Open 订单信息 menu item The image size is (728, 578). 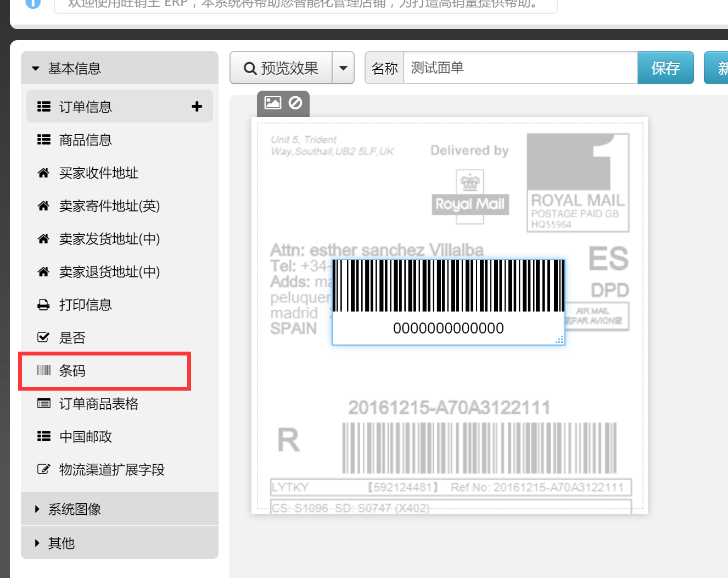pyautogui.click(x=120, y=107)
